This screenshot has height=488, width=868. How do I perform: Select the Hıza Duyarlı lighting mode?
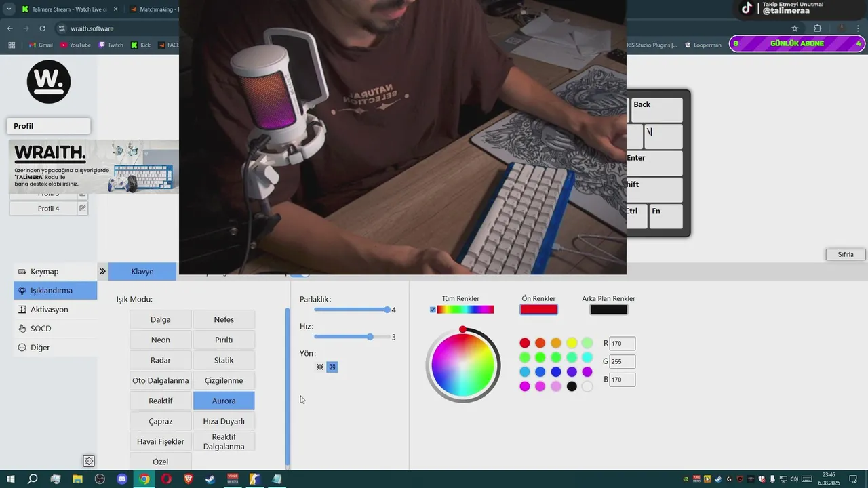[x=224, y=421]
